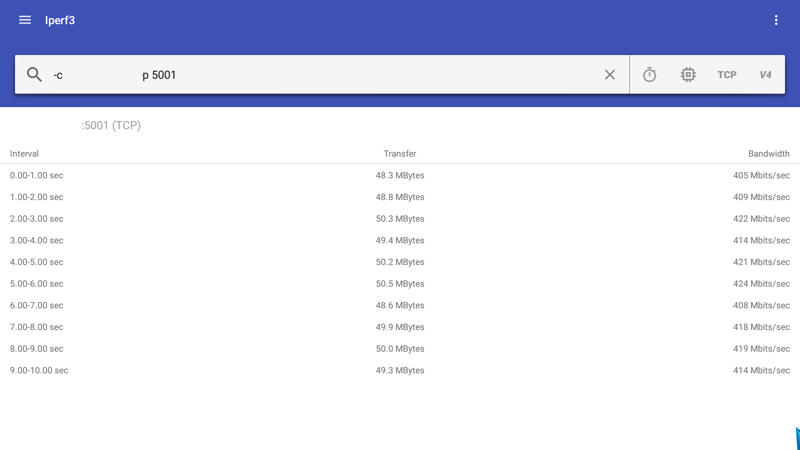Select the 6.00-7.00 sec interval row
The image size is (800, 450).
pos(36,306)
